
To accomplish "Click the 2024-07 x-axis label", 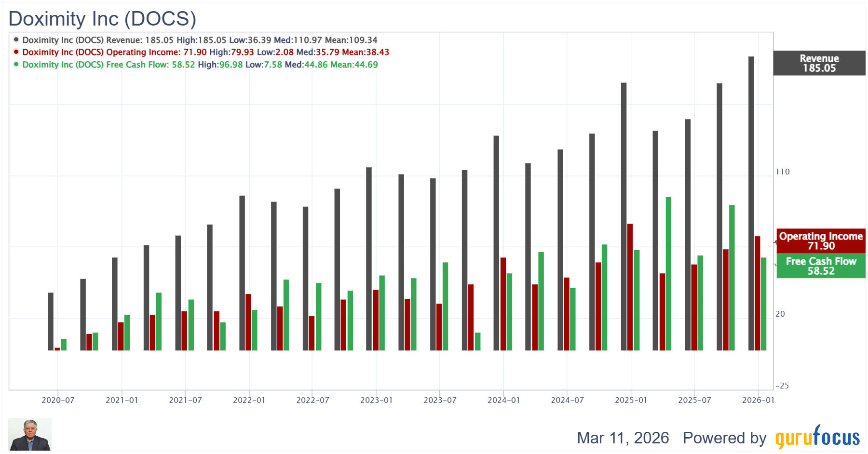I will tap(568, 400).
